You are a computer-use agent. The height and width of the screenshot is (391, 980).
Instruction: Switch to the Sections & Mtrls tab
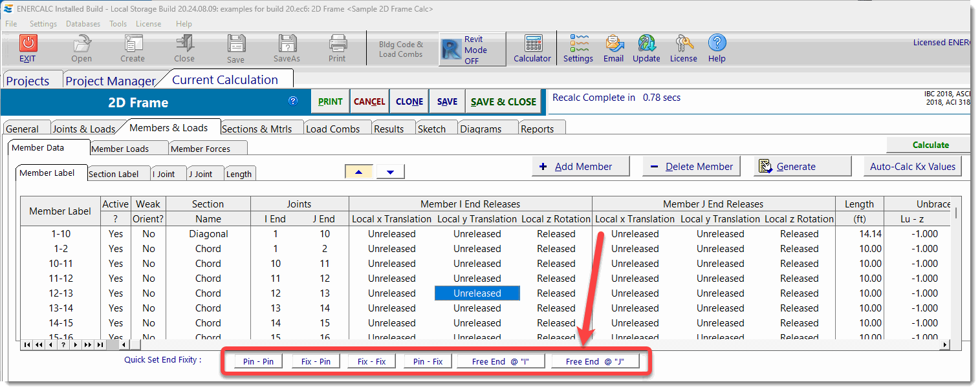point(257,129)
